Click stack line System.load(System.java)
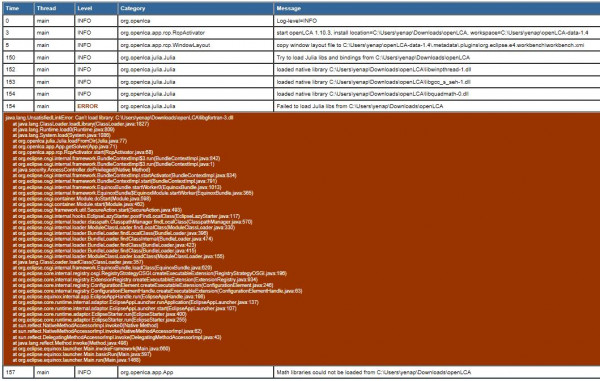 62,135
